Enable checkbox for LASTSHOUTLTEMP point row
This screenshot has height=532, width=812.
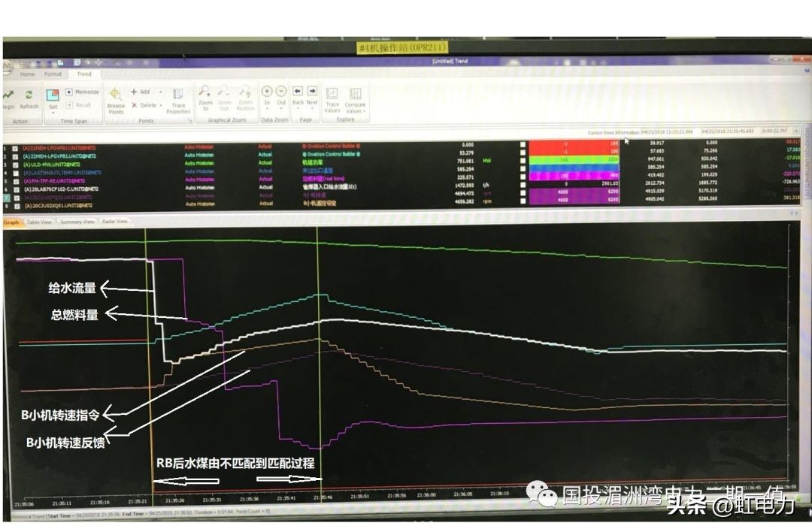pos(16,173)
